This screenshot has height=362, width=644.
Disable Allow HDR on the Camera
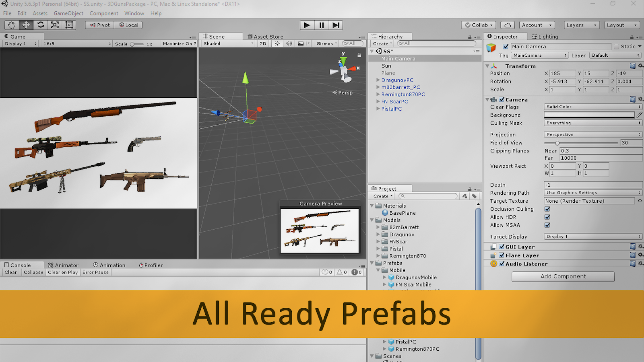pyautogui.click(x=547, y=217)
